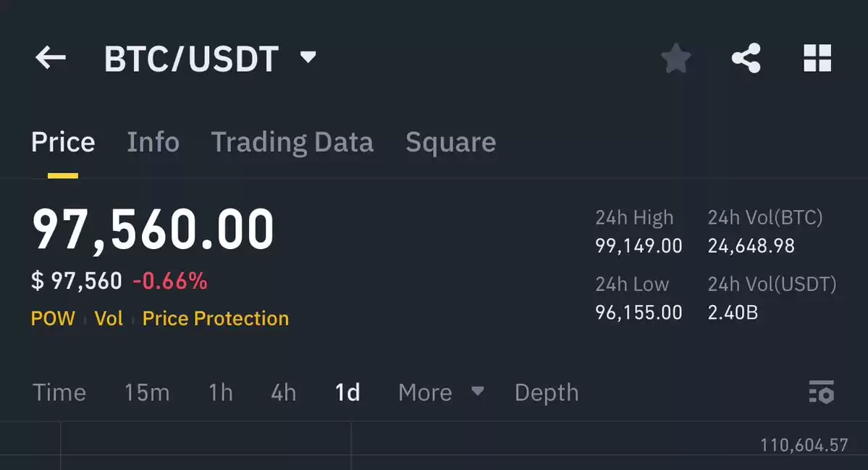Select the 15m chart interval
The width and height of the screenshot is (868, 470).
click(147, 393)
